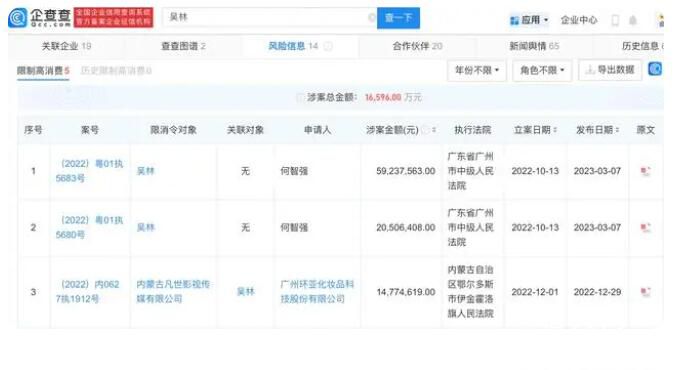
Task: Click the Qichacha logo
Action: (x=39, y=18)
